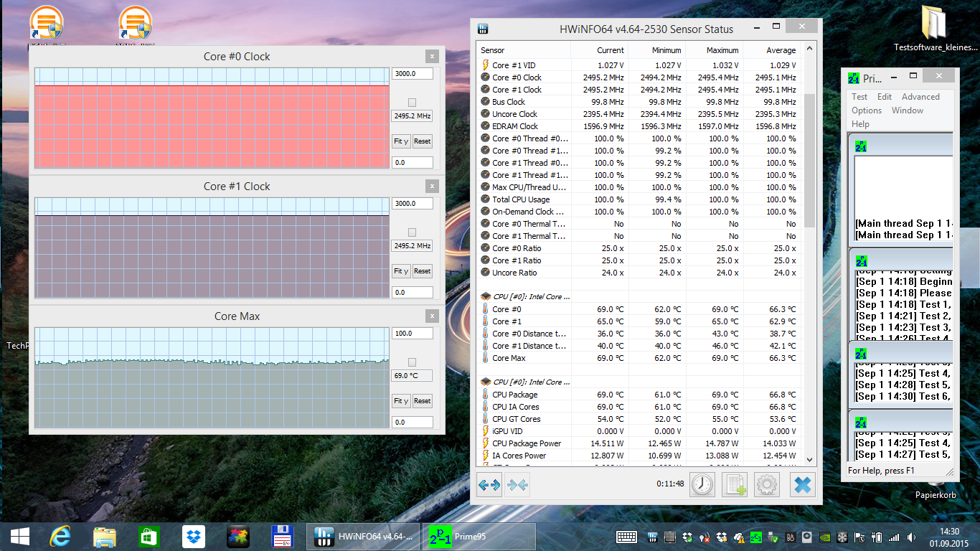The height and width of the screenshot is (551, 980).
Task: Click the Prime95 icon in the system tray
Action: click(755, 537)
